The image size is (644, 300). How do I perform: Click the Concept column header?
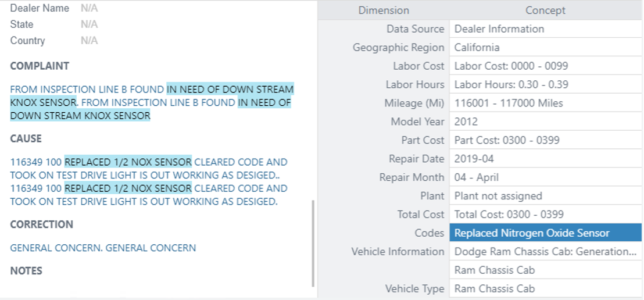pos(545,10)
